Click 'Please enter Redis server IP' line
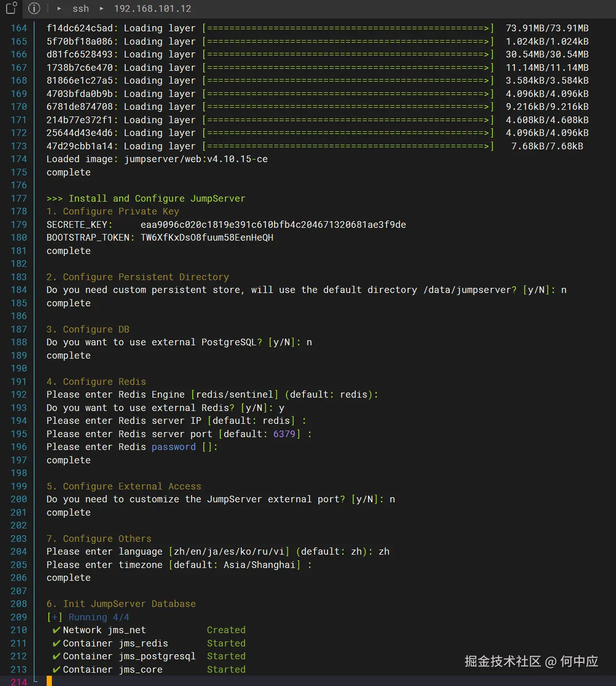 point(177,421)
